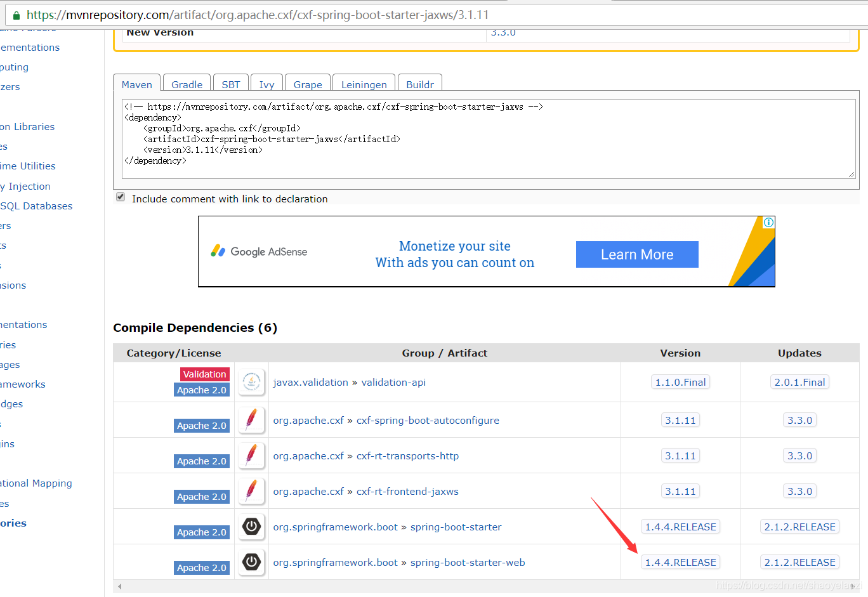The width and height of the screenshot is (868, 597).
Task: Click the cxf-rt-transports-http feather icon
Action: 252,456
